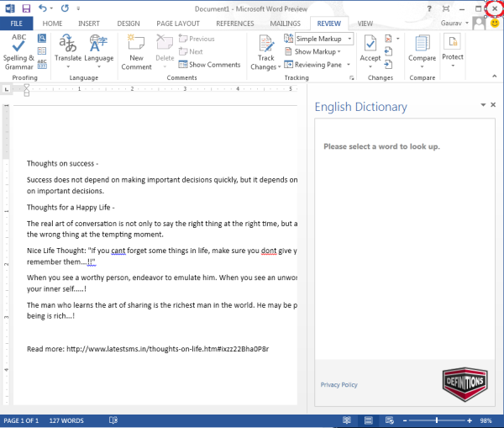Zoom in with the plus button
Viewport: 504px width, 428px height.
pyautogui.click(x=470, y=420)
